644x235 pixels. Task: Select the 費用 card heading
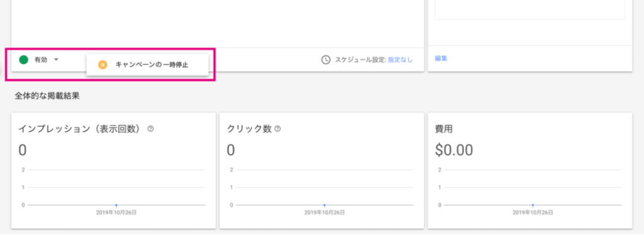[x=443, y=129]
